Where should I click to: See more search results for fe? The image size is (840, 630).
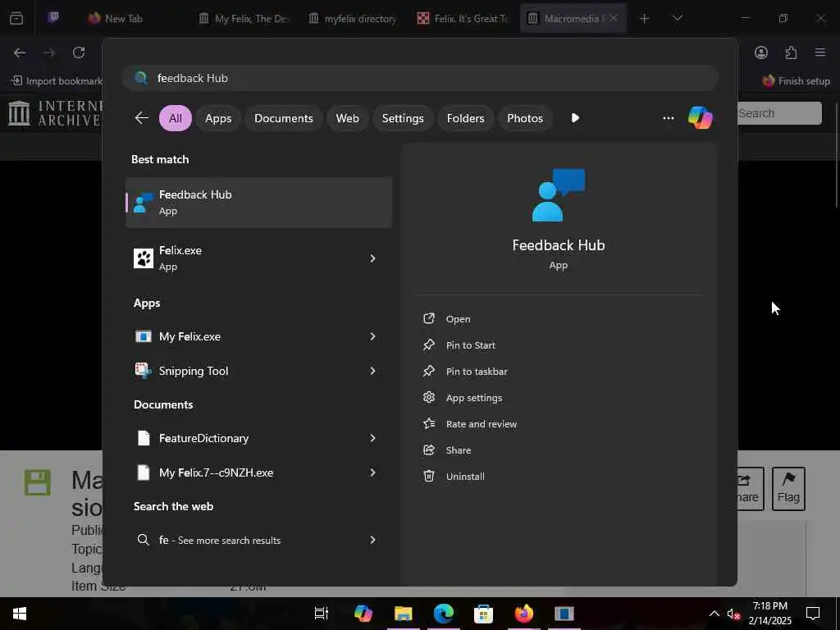click(258, 540)
